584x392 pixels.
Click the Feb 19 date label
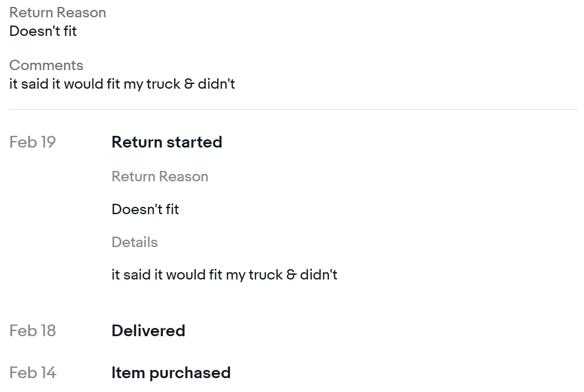click(32, 142)
